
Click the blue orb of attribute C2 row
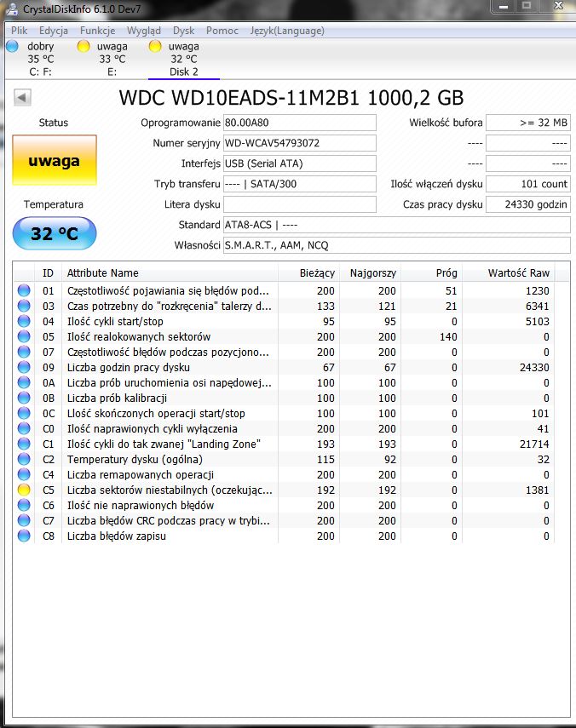24,459
